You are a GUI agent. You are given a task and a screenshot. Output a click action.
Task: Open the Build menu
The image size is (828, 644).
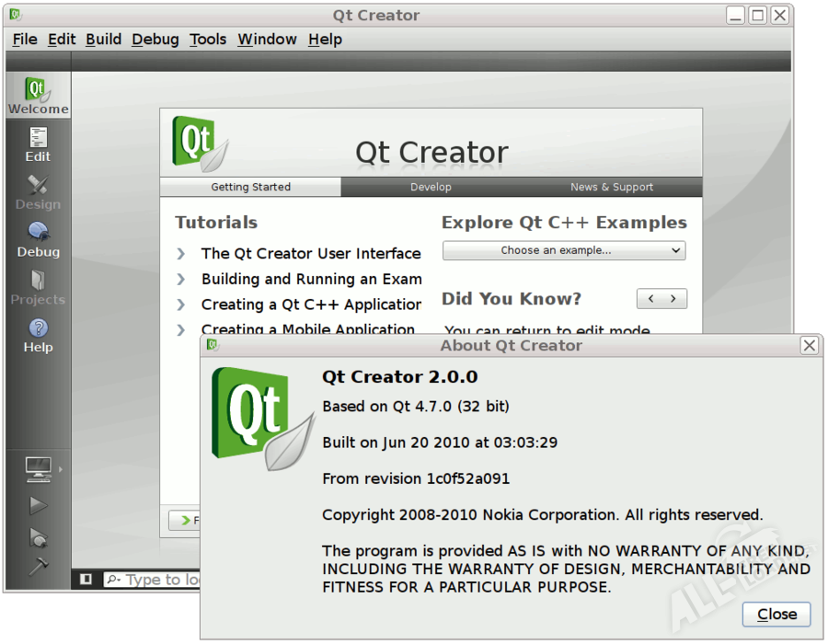click(103, 39)
